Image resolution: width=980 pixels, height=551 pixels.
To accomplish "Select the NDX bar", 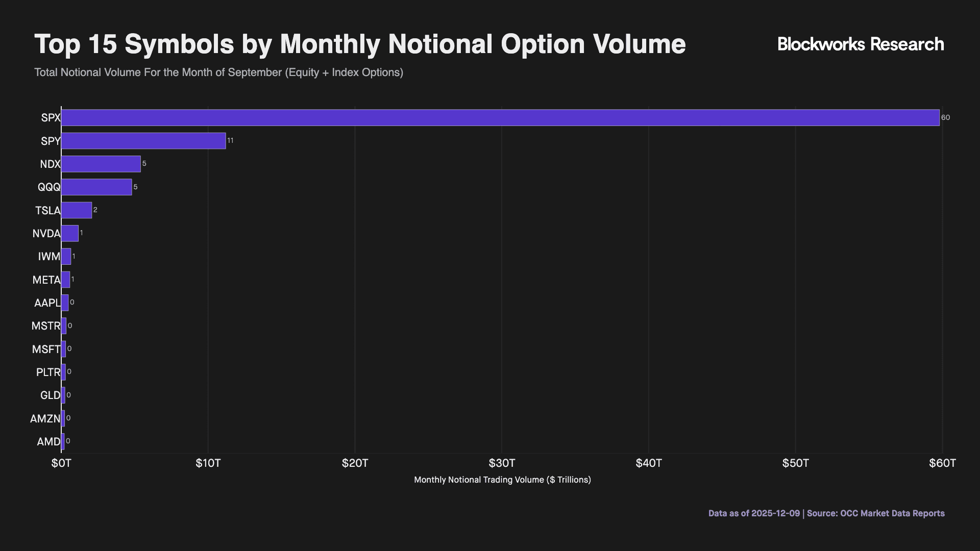I will [101, 164].
